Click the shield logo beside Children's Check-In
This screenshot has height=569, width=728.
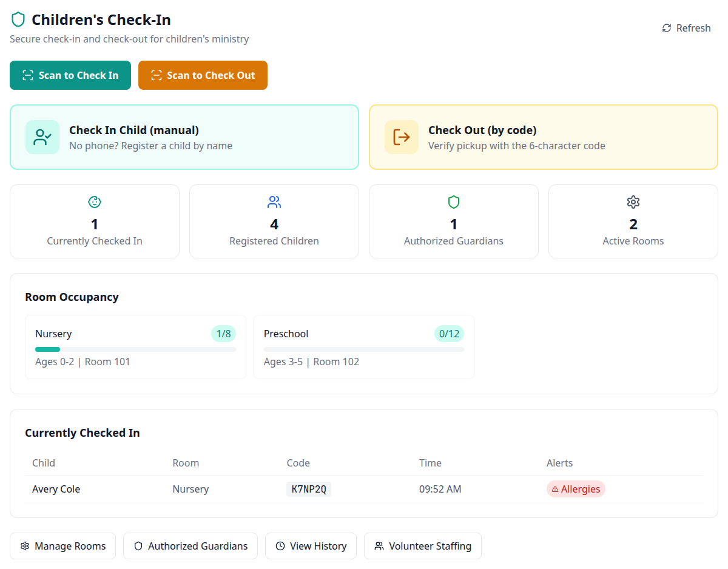(x=18, y=20)
